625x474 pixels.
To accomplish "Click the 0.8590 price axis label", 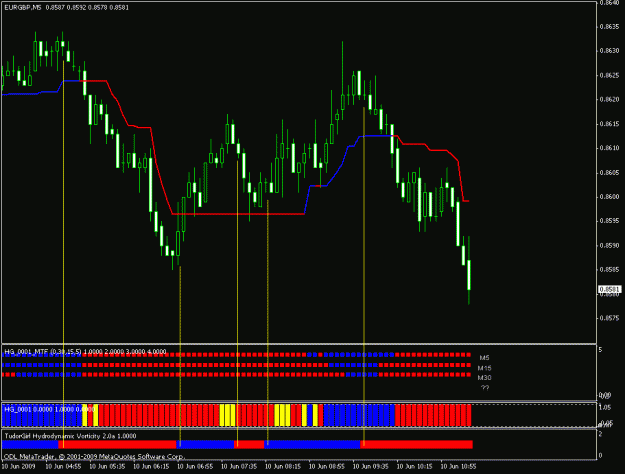I will [610, 246].
